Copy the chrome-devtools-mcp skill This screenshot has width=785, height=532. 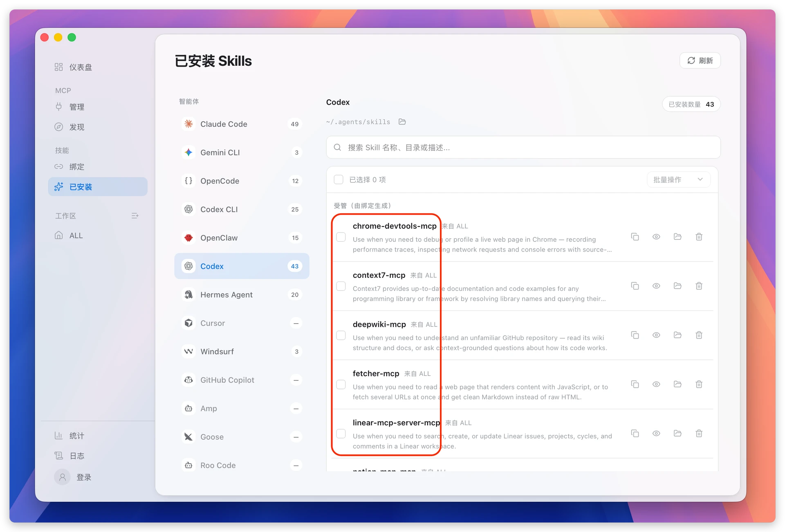coord(635,237)
